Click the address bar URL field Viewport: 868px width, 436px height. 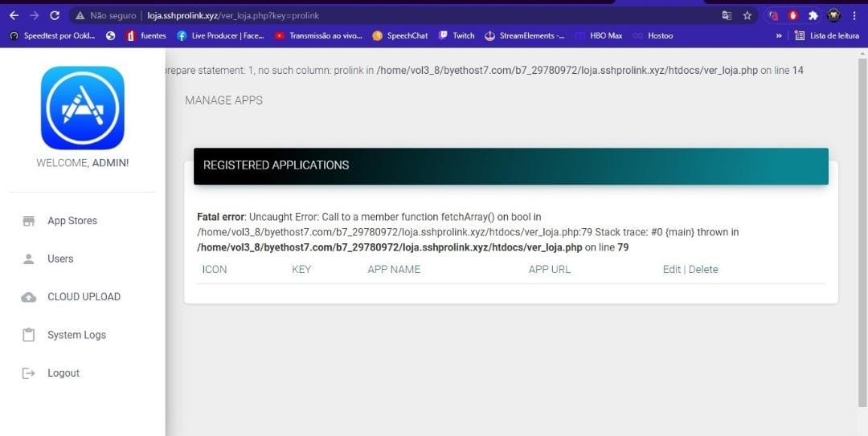click(x=402, y=15)
